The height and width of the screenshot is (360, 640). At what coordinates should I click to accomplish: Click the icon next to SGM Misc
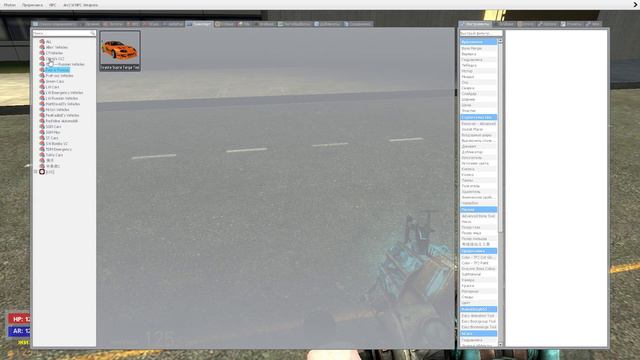(42, 132)
